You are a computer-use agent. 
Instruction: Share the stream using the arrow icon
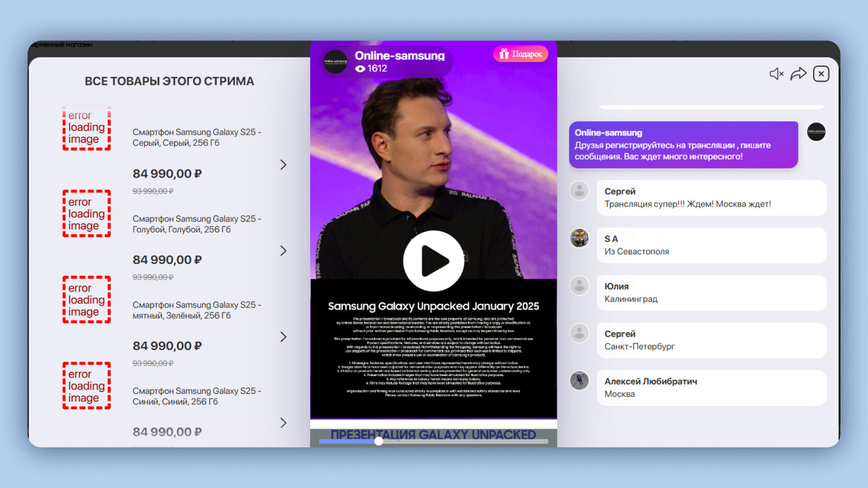coord(798,74)
